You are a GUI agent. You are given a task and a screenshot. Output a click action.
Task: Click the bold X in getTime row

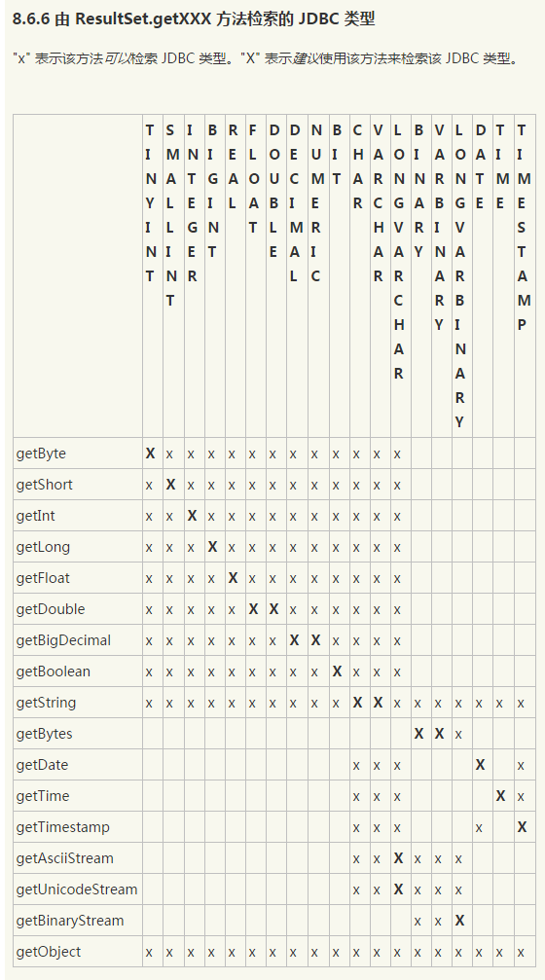point(500,796)
